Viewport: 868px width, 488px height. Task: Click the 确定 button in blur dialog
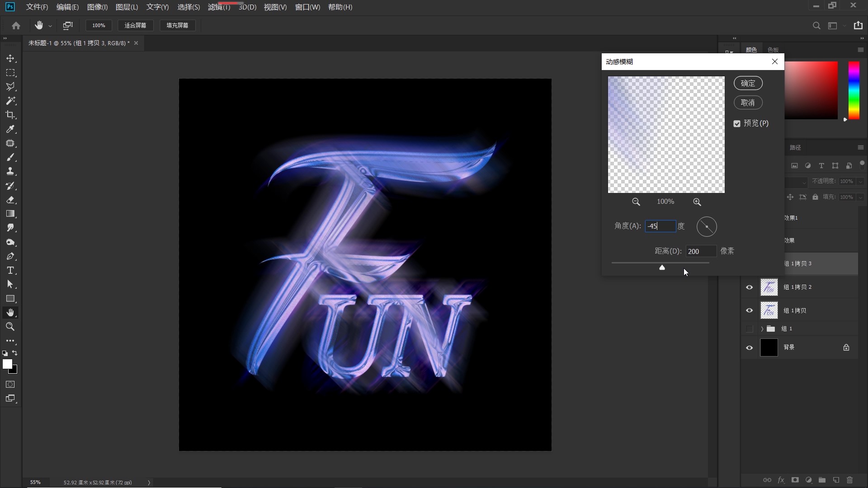point(748,83)
